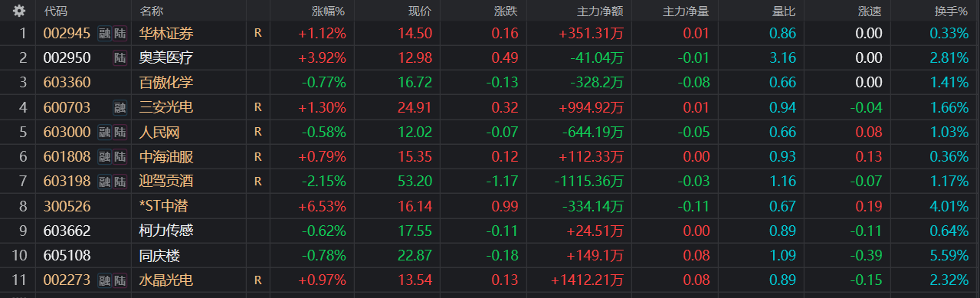Click the 融 badge for 002273
The width and height of the screenshot is (980, 298).
pos(104,280)
